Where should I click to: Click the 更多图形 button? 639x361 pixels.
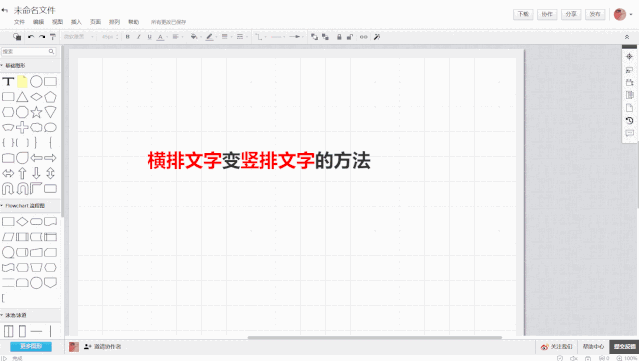tap(31, 346)
